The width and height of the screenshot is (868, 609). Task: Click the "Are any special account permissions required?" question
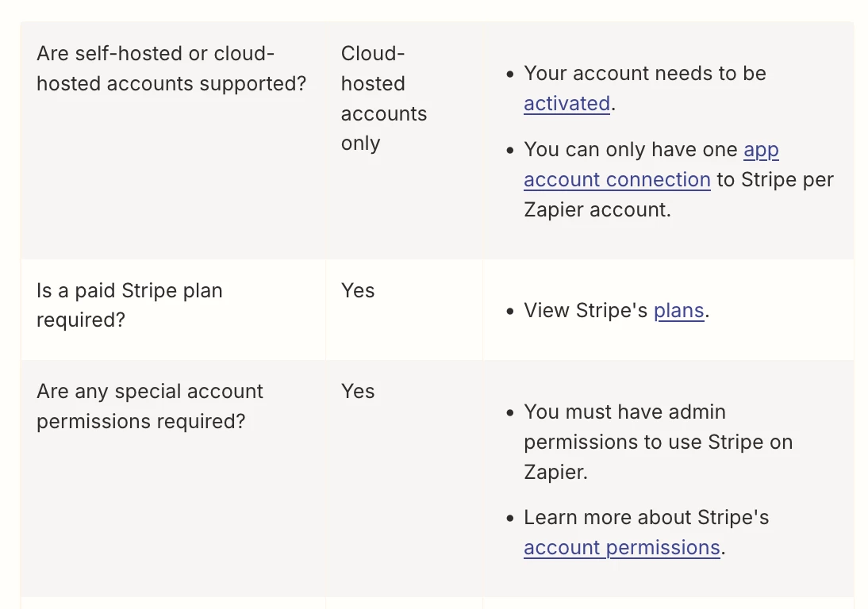tap(149, 406)
